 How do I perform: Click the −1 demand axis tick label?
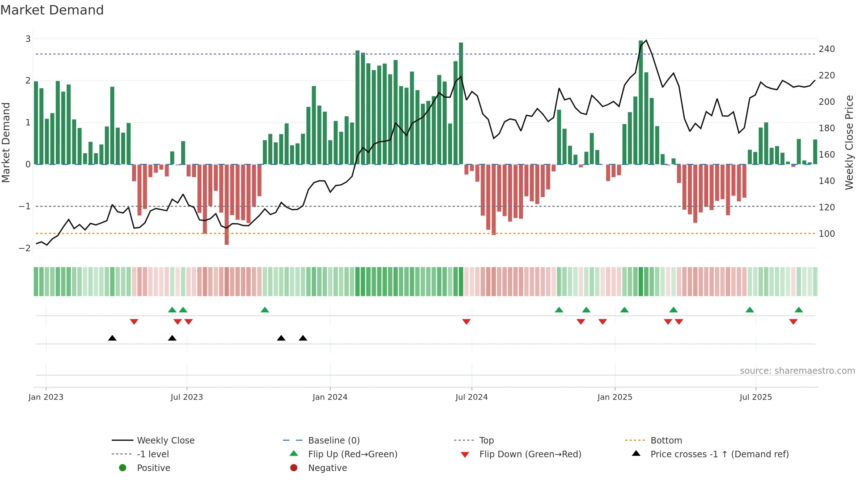(25, 206)
